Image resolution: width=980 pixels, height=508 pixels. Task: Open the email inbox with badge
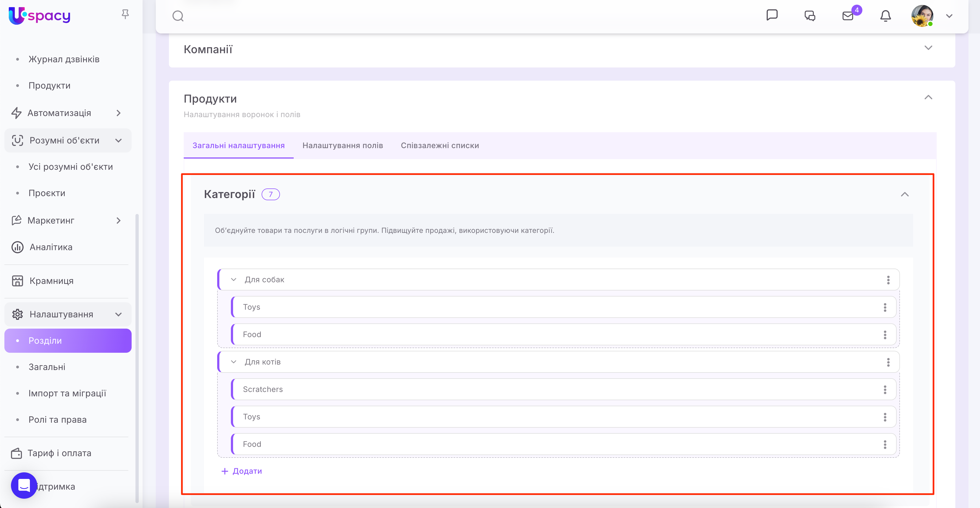[x=848, y=16]
